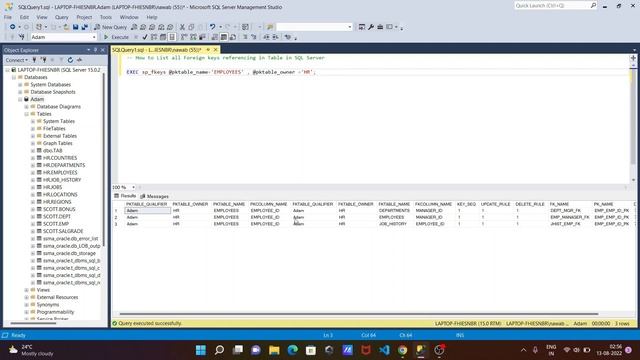Screen dimensions: 640x360
Task: Click the Open File toolbar icon
Action: pos(66,27)
